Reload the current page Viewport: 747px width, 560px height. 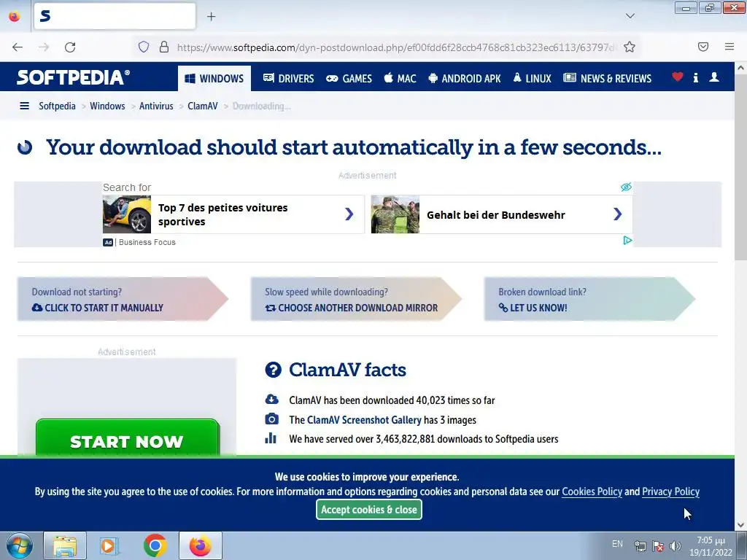[70, 47]
